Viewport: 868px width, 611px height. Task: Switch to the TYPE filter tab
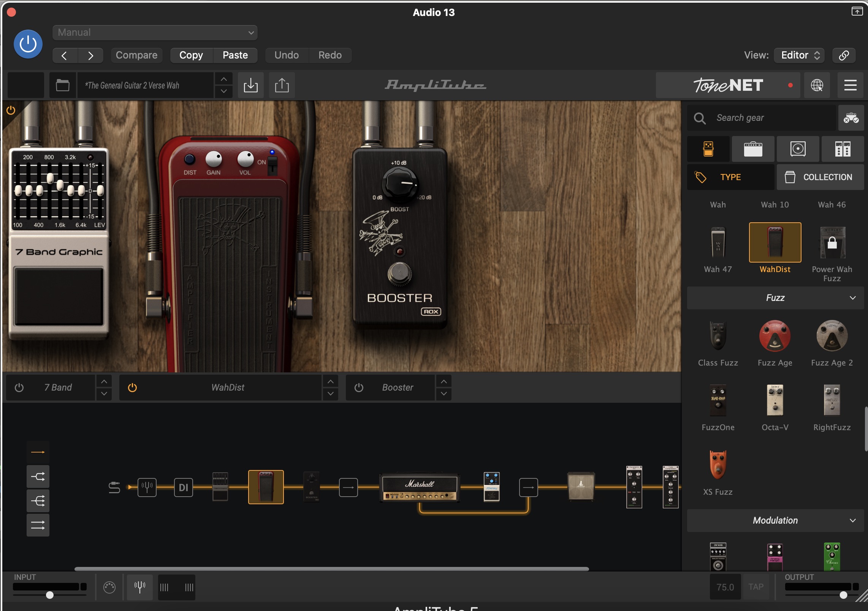point(731,177)
